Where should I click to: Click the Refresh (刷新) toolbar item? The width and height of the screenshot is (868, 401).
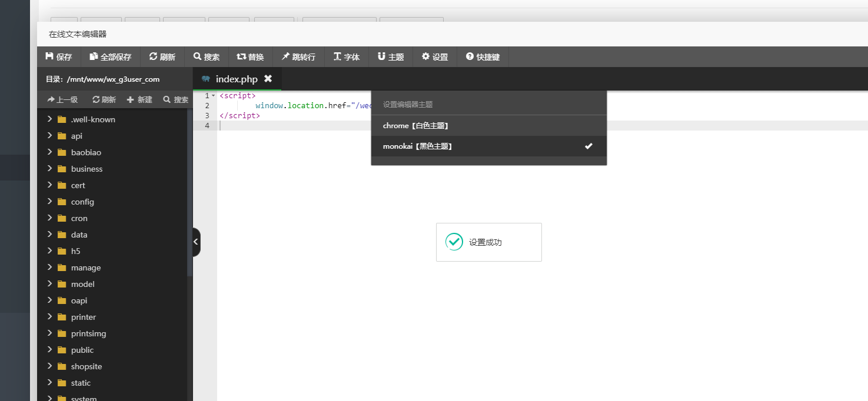(162, 57)
